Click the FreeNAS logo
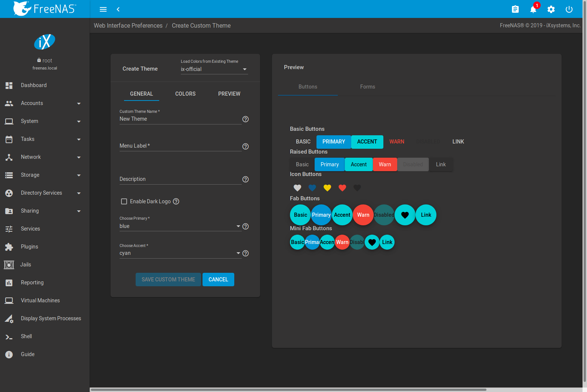Screen dimensions: 587x392 tap(45, 9)
